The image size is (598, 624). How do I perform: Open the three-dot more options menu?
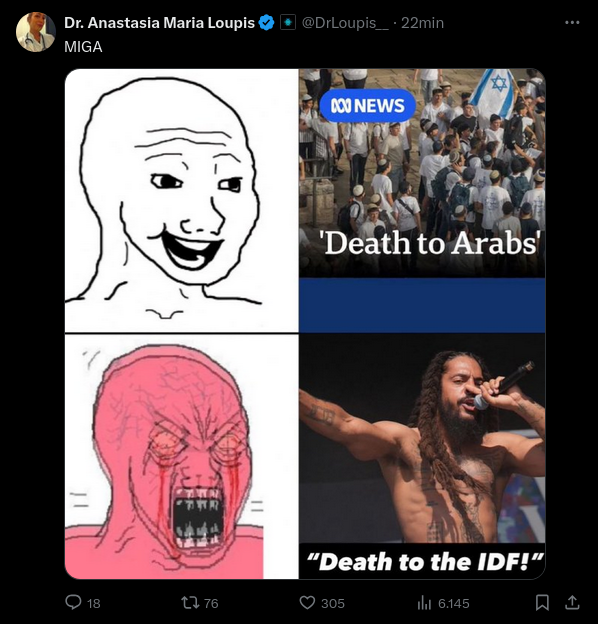[572, 23]
